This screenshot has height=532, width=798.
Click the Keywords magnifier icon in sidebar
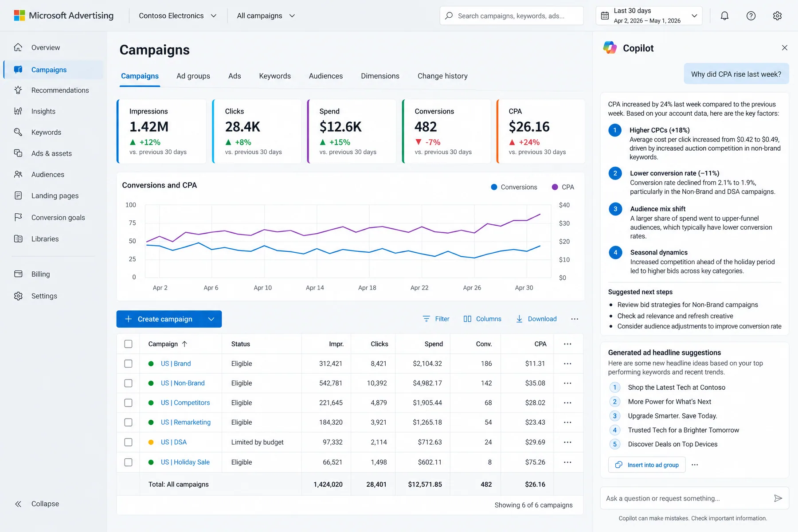click(18, 132)
